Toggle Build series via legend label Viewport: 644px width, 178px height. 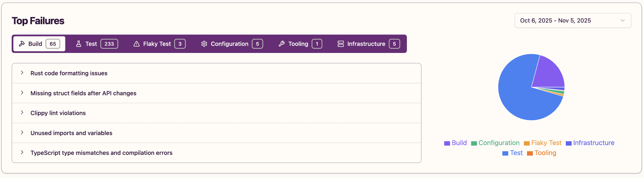[459, 143]
